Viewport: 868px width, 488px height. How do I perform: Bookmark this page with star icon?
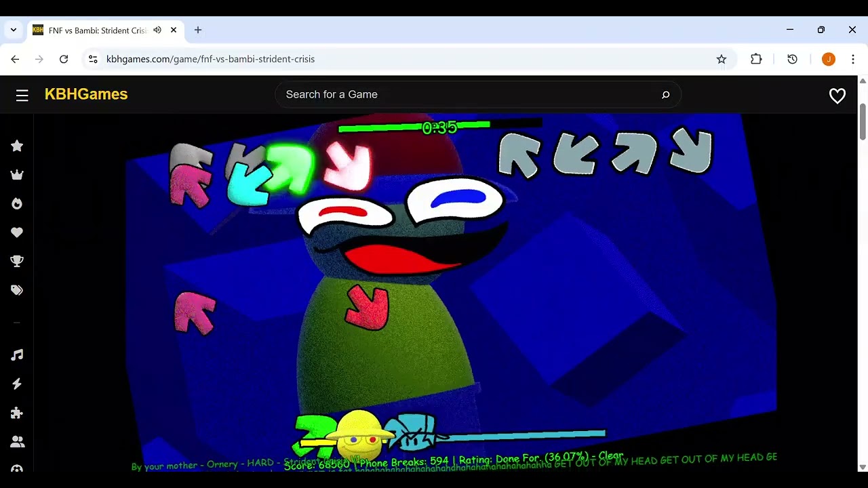click(722, 59)
